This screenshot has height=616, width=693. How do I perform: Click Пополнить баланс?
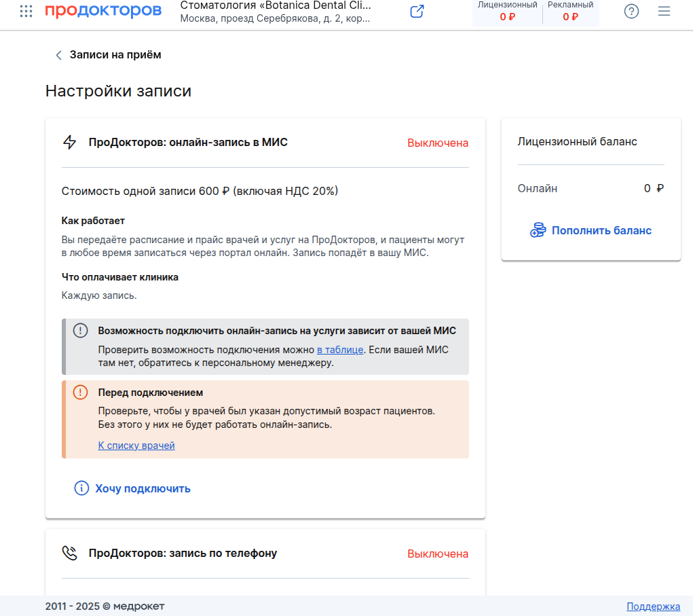click(601, 230)
